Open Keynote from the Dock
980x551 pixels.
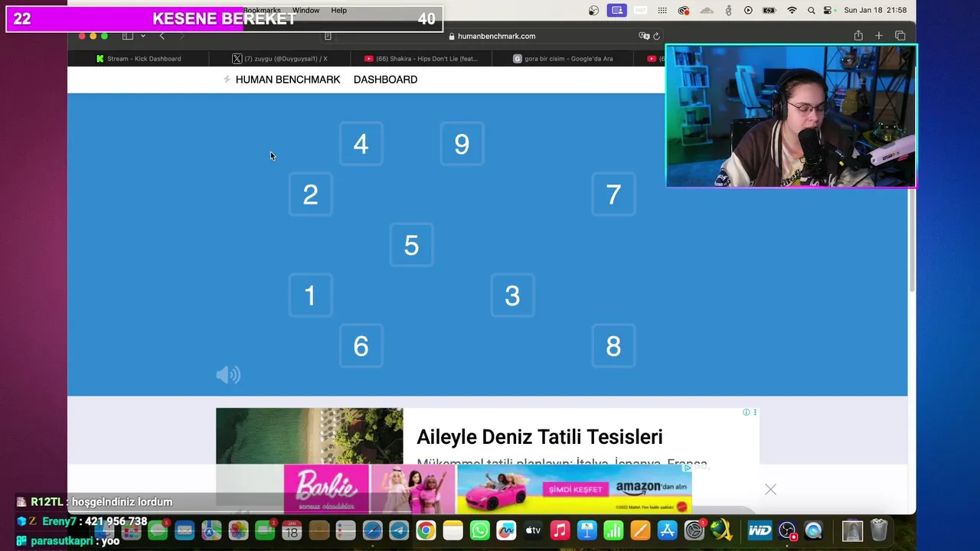click(x=586, y=530)
